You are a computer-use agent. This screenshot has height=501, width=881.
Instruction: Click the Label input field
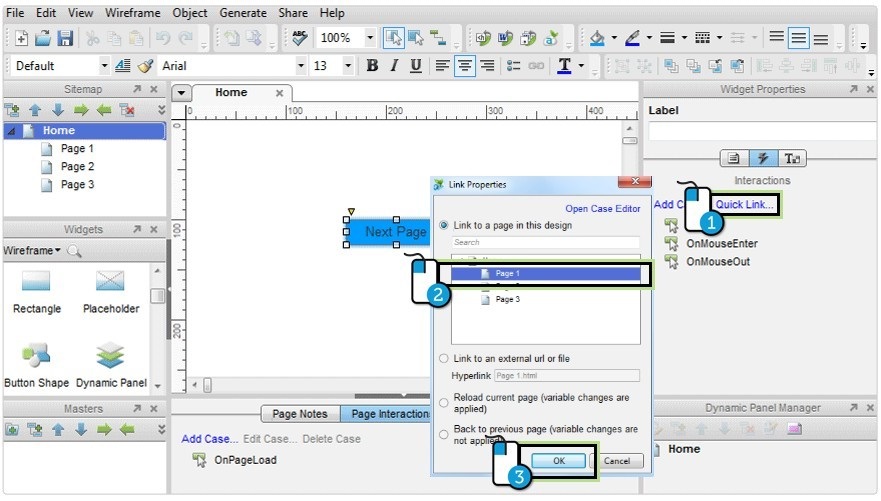[761, 131]
